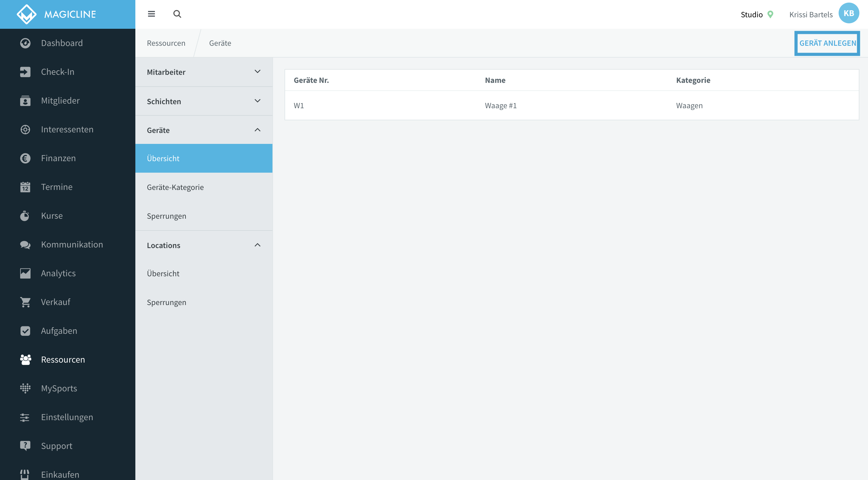
Task: Sort by Name column header
Action: (495, 80)
